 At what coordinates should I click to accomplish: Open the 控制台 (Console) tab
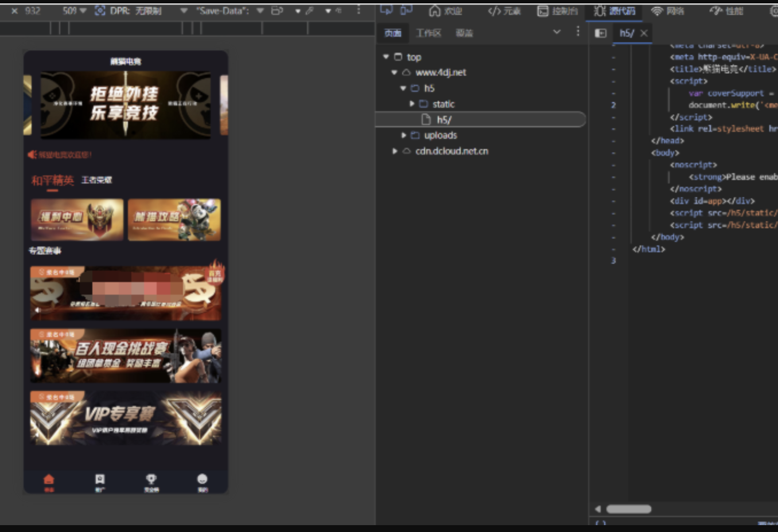pos(558,11)
